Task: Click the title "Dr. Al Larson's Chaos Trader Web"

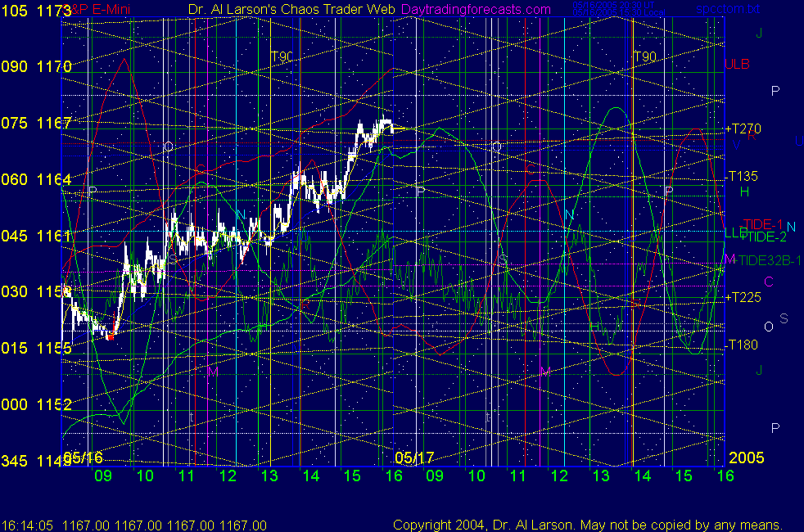Action: click(291, 9)
